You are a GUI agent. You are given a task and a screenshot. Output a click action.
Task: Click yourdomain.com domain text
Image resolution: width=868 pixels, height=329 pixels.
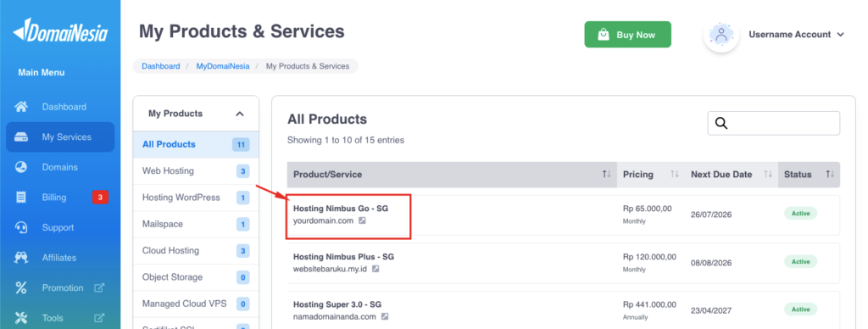323,220
